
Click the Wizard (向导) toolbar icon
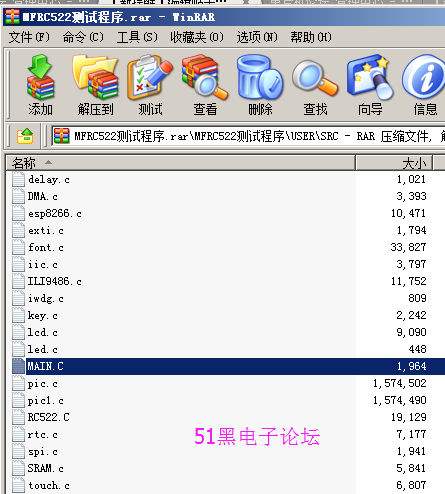coord(370,77)
